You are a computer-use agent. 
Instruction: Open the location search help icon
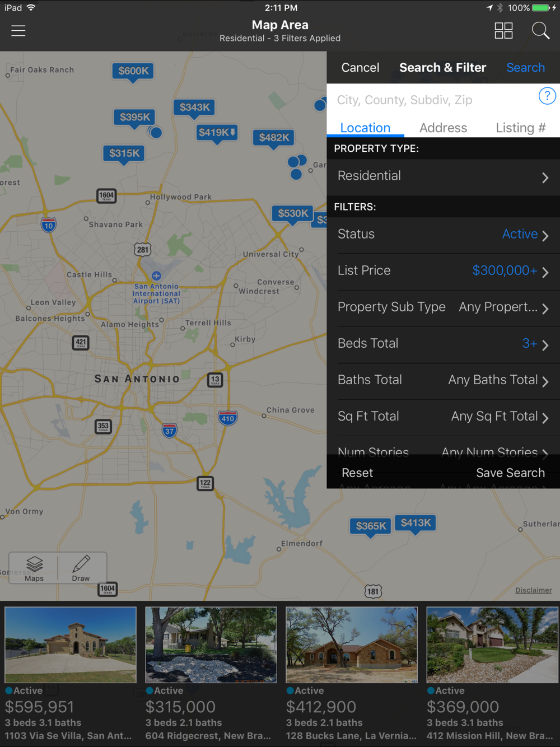(547, 96)
